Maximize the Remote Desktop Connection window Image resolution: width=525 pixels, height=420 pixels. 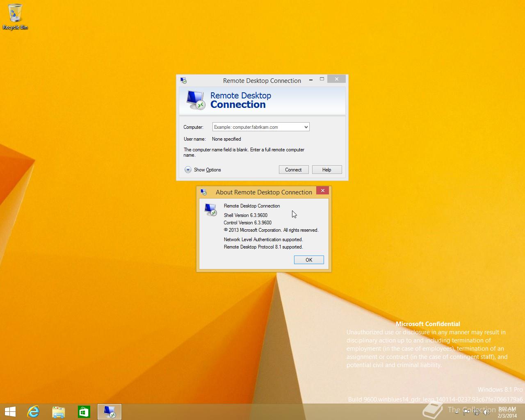coord(322,79)
